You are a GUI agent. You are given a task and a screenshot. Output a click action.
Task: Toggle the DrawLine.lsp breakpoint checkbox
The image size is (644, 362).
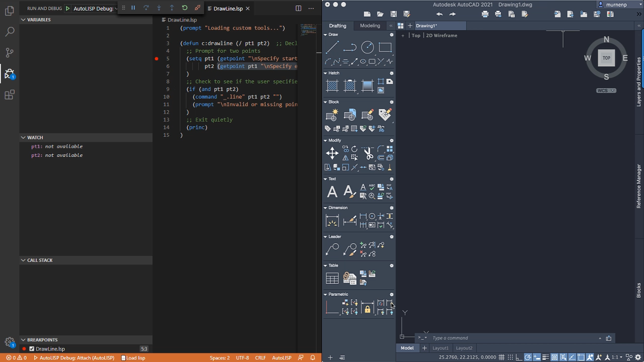32,349
